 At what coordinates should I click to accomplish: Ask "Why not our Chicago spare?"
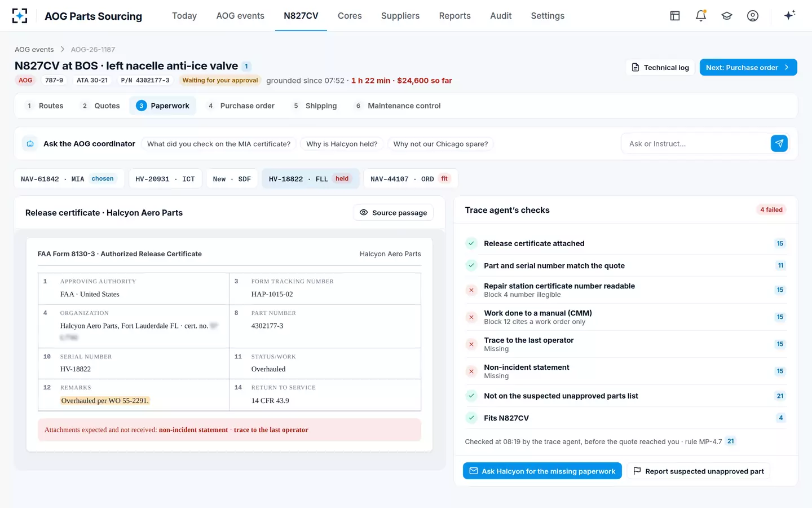(x=440, y=144)
